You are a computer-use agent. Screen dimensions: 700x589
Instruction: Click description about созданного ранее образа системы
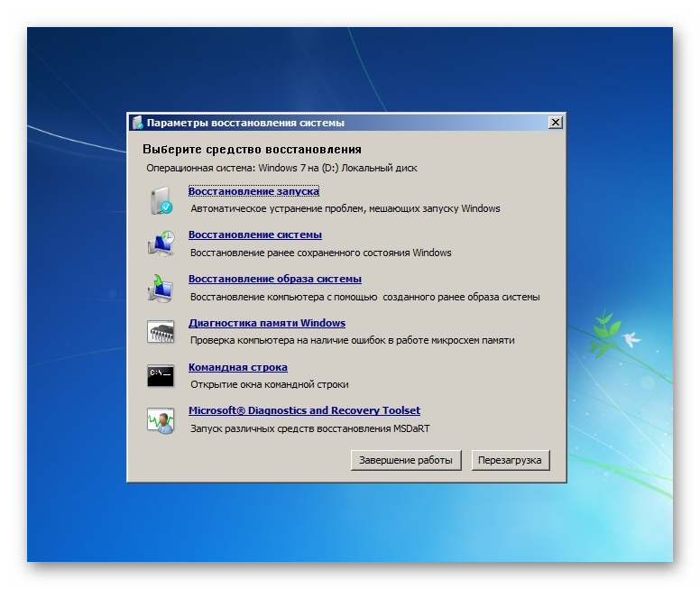[x=365, y=297]
